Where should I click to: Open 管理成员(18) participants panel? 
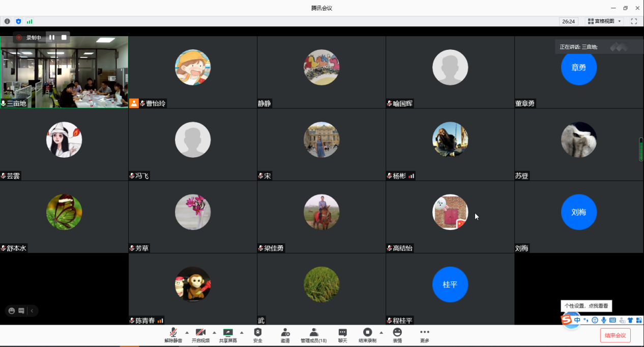pyautogui.click(x=314, y=333)
